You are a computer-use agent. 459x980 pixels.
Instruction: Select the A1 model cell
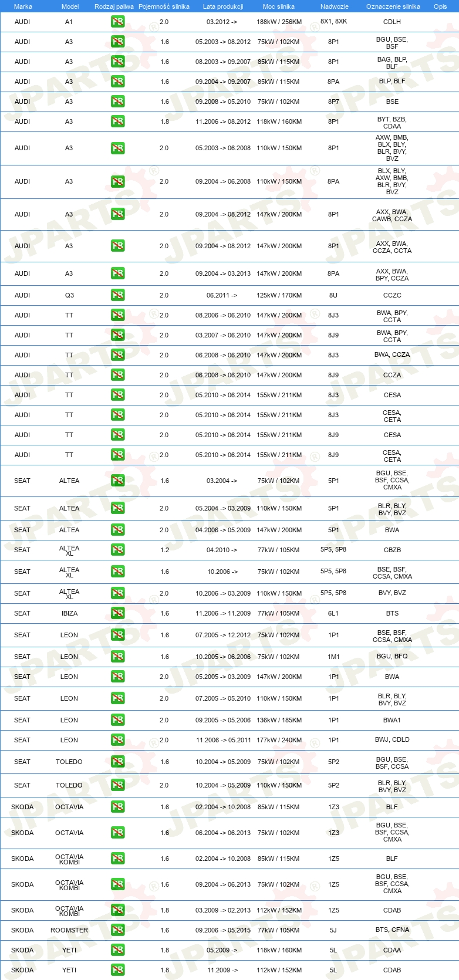[x=69, y=22]
